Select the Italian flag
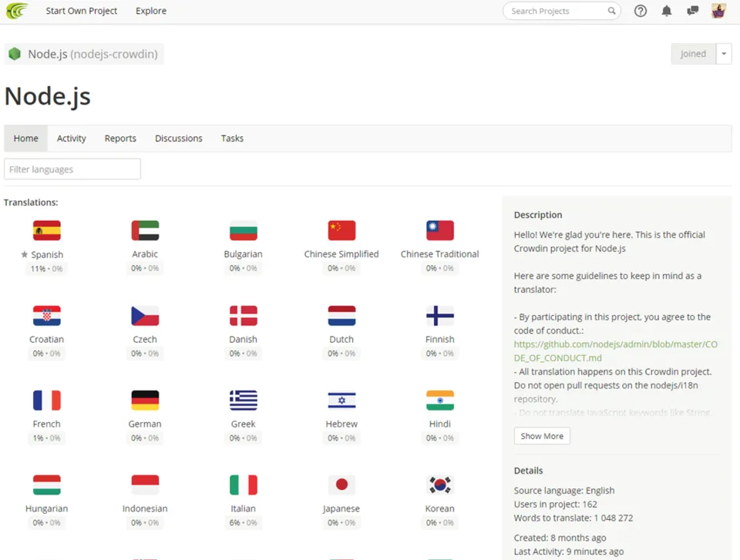This screenshot has width=740, height=560. click(243, 485)
